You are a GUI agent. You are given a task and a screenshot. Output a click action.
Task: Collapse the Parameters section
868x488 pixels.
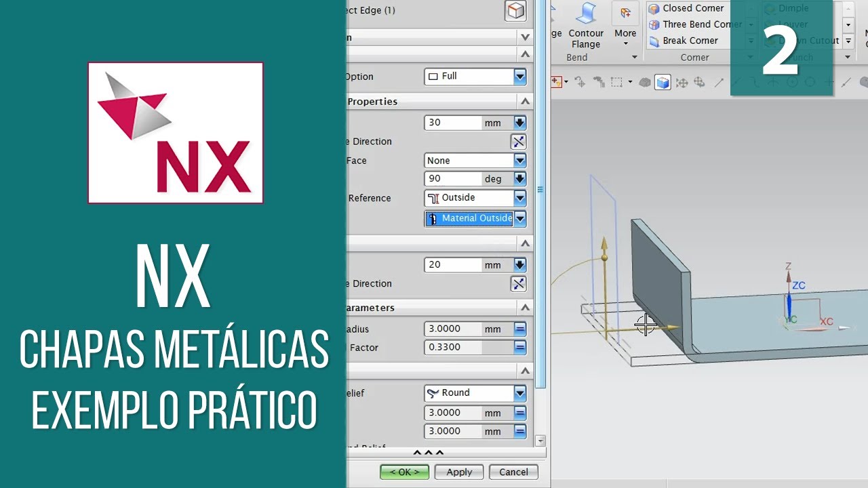pyautogui.click(x=525, y=308)
